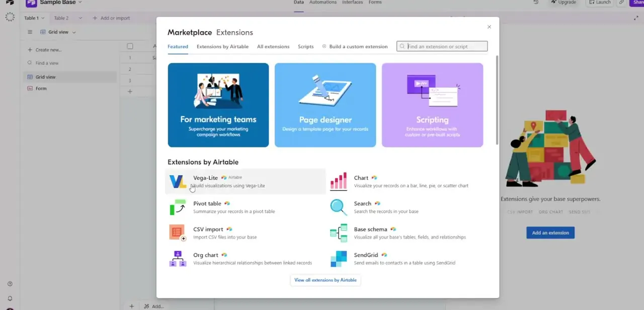Select the Search magnifier extension icon

pyautogui.click(x=339, y=207)
